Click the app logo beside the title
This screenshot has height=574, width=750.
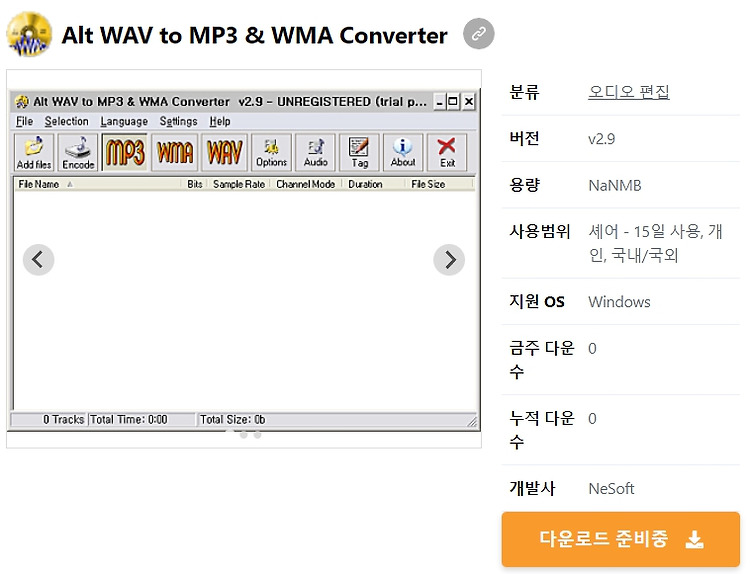tap(29, 34)
